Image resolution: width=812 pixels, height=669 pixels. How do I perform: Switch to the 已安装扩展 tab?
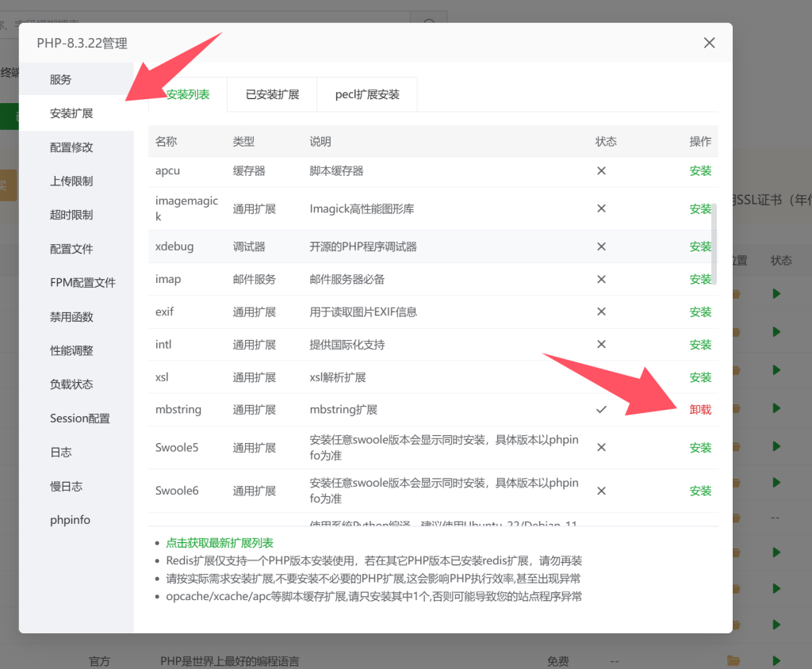click(272, 94)
